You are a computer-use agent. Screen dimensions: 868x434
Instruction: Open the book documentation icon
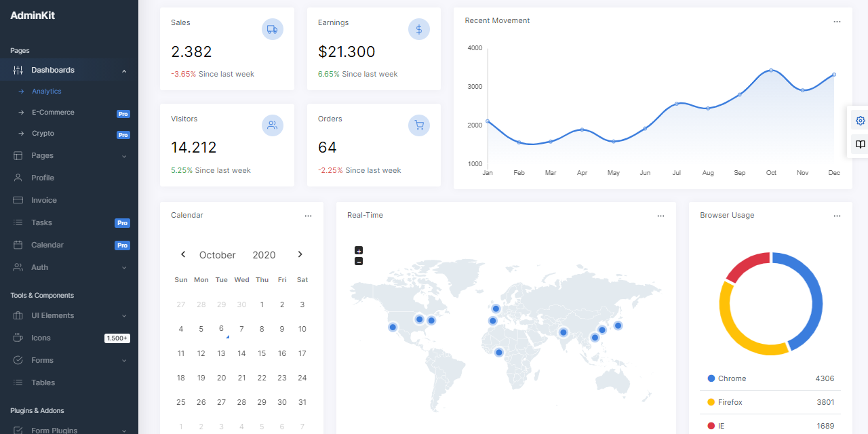860,144
